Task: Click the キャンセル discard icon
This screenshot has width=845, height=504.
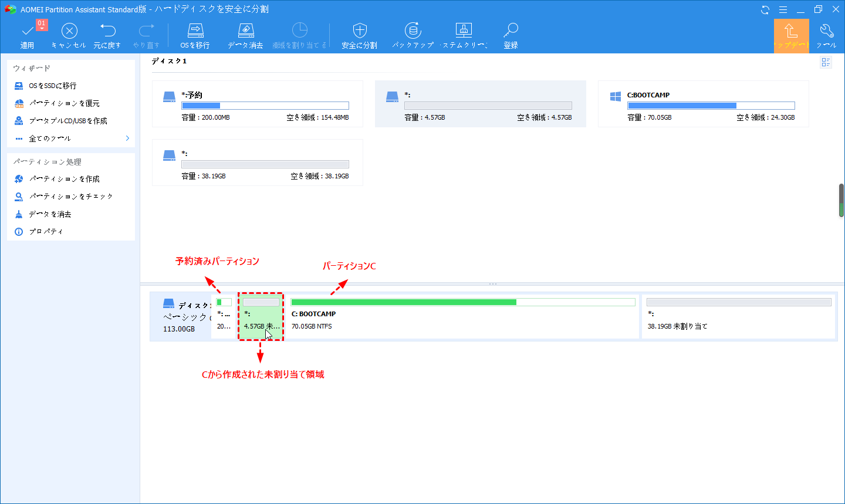Action: 69,31
